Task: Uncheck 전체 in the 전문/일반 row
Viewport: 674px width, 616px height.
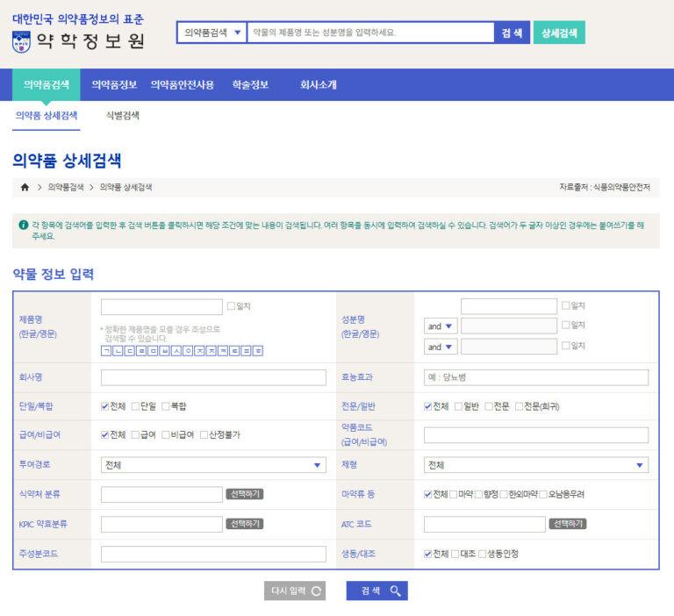Action: click(427, 406)
